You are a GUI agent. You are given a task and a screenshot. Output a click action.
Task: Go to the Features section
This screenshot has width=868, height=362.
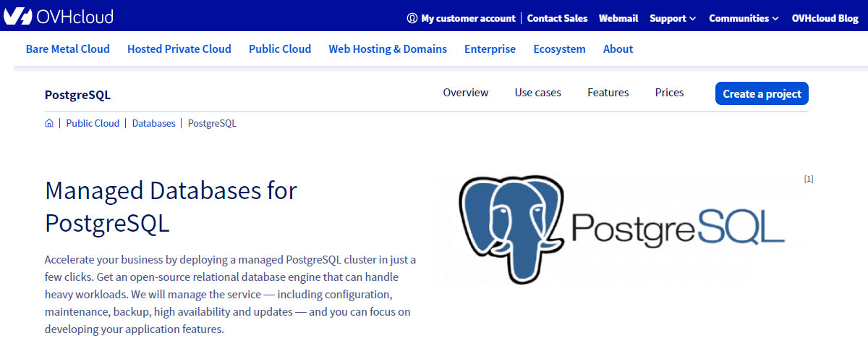pos(608,93)
